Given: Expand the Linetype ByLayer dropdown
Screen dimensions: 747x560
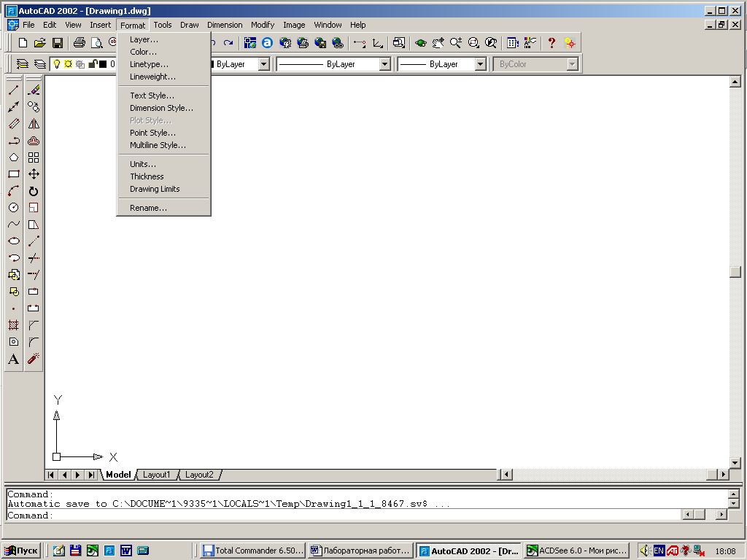Looking at the screenshot, I should pos(385,64).
